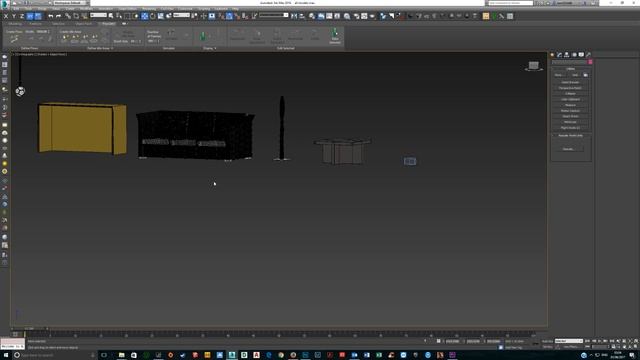Click the ViewCube in the viewport
This screenshot has width=640, height=360.
(x=533, y=66)
